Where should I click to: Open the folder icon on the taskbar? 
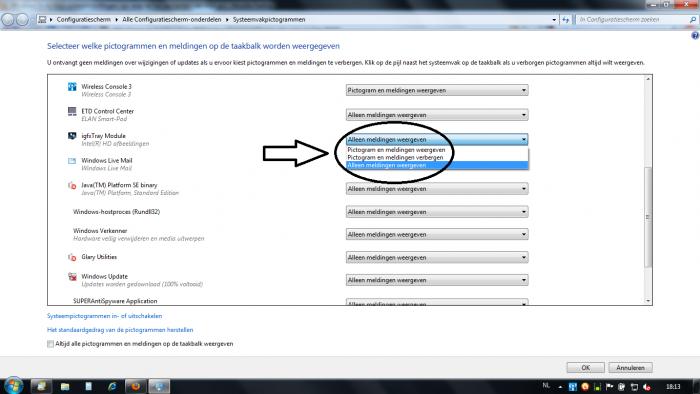(x=65, y=386)
